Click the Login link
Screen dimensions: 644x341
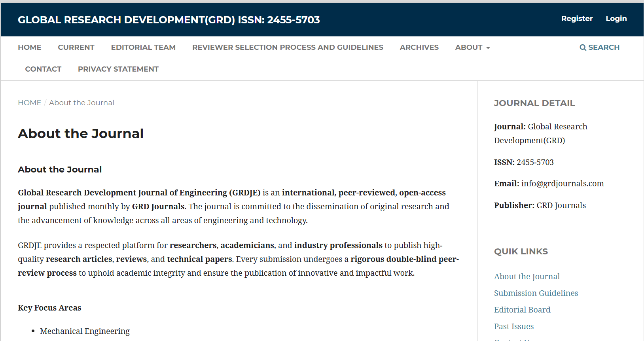tap(616, 19)
